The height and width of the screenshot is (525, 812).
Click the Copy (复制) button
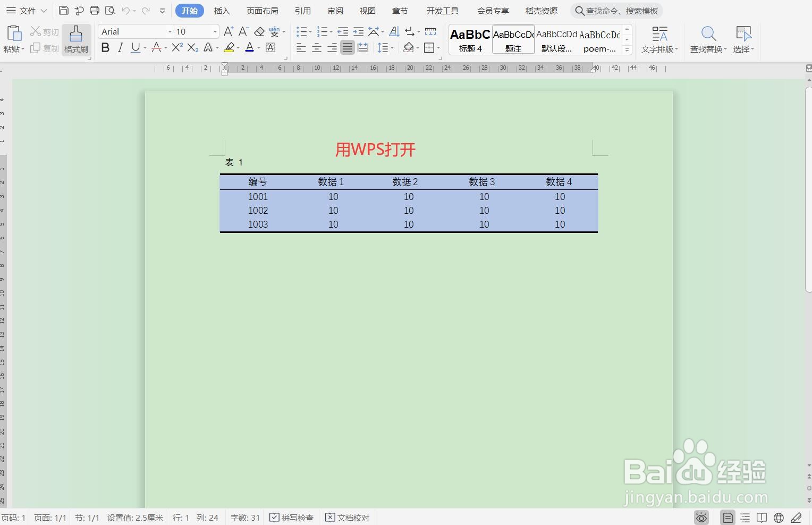[45, 48]
